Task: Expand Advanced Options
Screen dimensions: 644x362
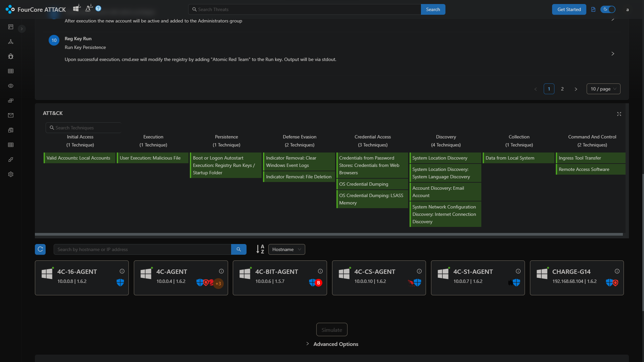Action: pos(332,344)
